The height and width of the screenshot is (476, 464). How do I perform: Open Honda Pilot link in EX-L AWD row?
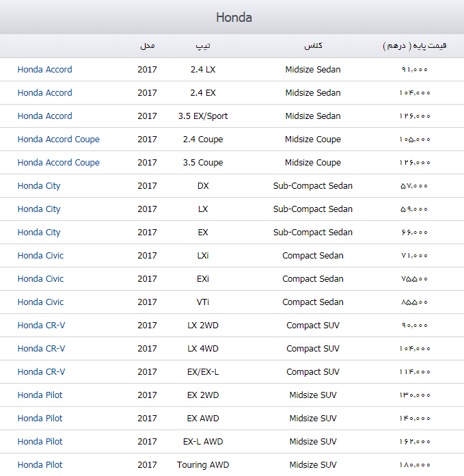[40, 441]
